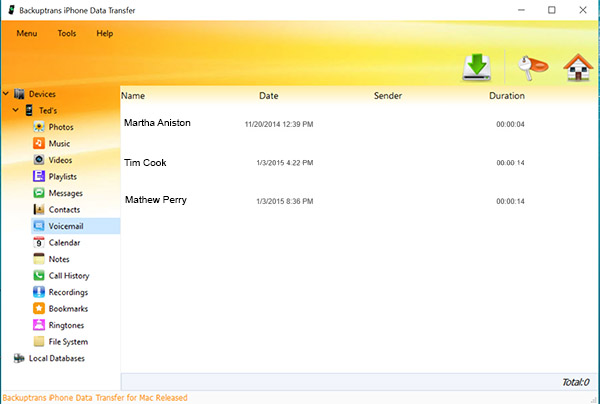The width and height of the screenshot is (600, 404).
Task: Click the Voicemail icon in sidebar
Action: point(39,226)
